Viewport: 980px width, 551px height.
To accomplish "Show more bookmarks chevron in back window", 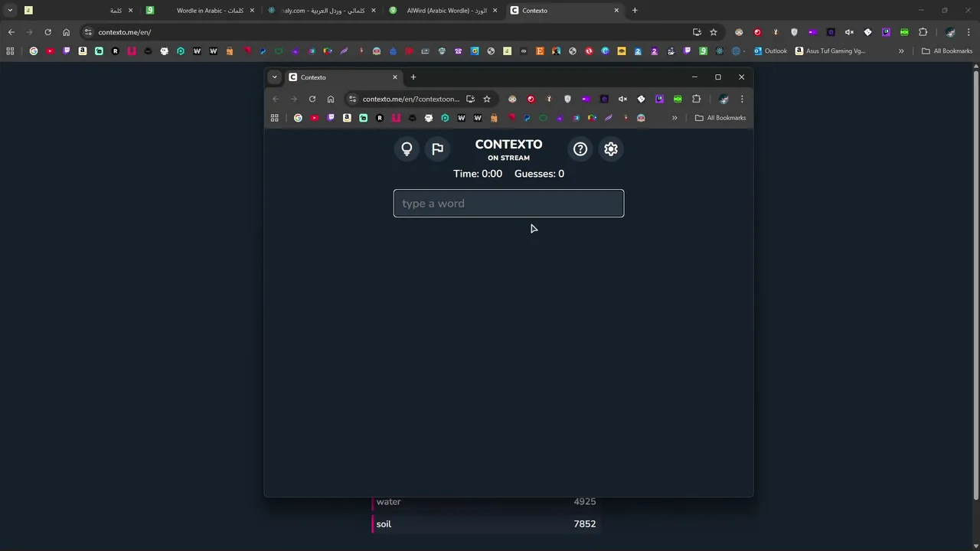I will click(901, 51).
